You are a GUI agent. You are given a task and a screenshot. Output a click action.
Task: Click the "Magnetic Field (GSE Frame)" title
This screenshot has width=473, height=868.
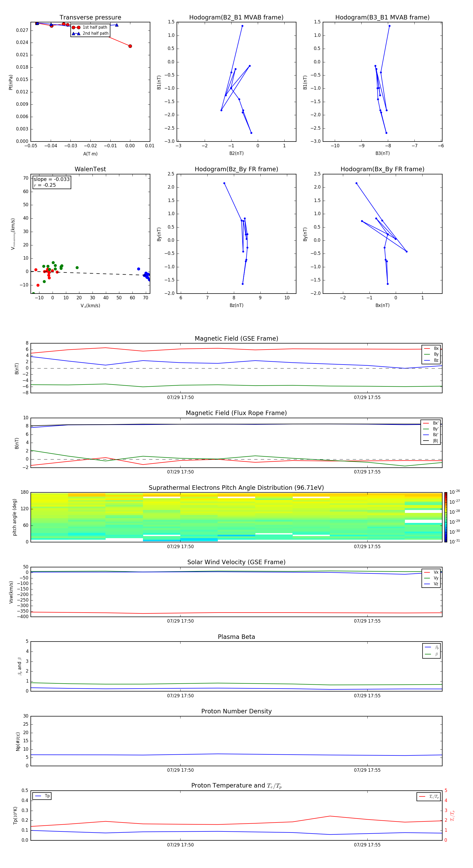[236, 339]
